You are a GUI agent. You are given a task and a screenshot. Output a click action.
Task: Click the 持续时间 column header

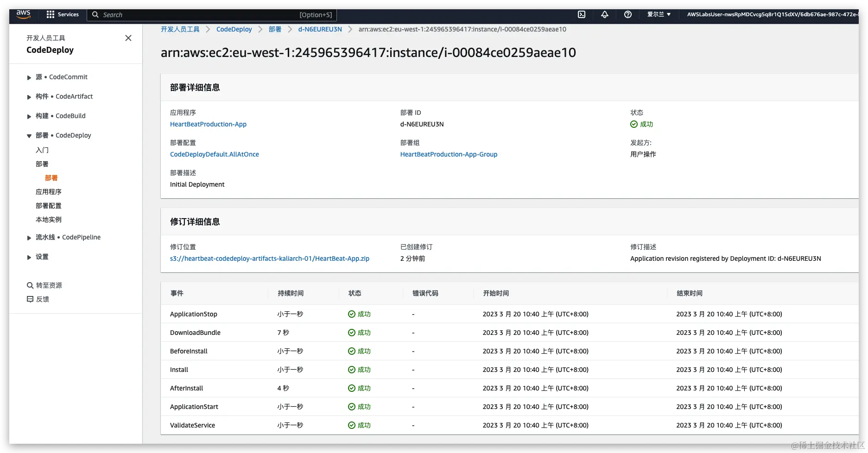291,293
